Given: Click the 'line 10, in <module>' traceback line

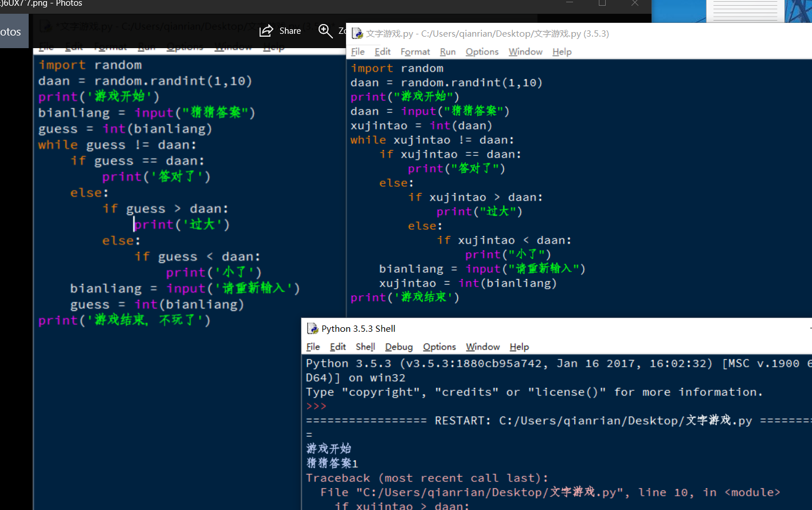Looking at the screenshot, I should tap(550, 492).
